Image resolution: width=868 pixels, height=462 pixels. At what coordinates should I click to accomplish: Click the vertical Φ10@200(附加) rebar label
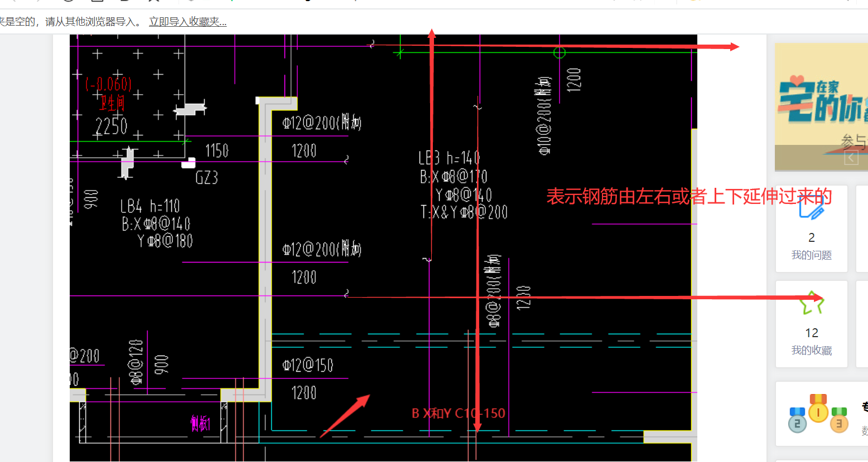tap(543, 115)
